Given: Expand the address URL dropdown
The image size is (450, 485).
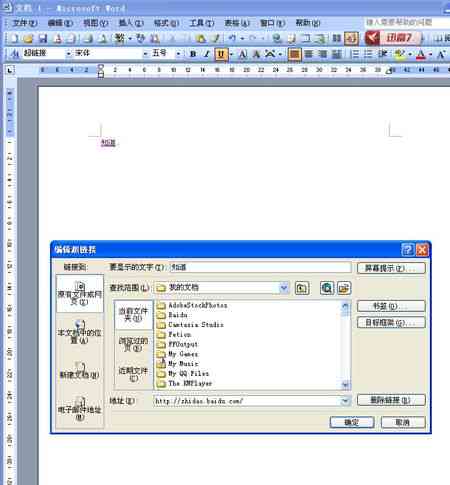Looking at the screenshot, I should point(346,401).
